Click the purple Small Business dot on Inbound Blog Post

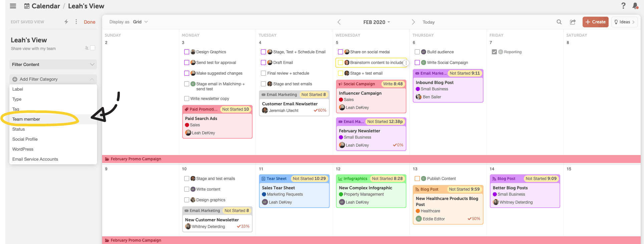418,89
